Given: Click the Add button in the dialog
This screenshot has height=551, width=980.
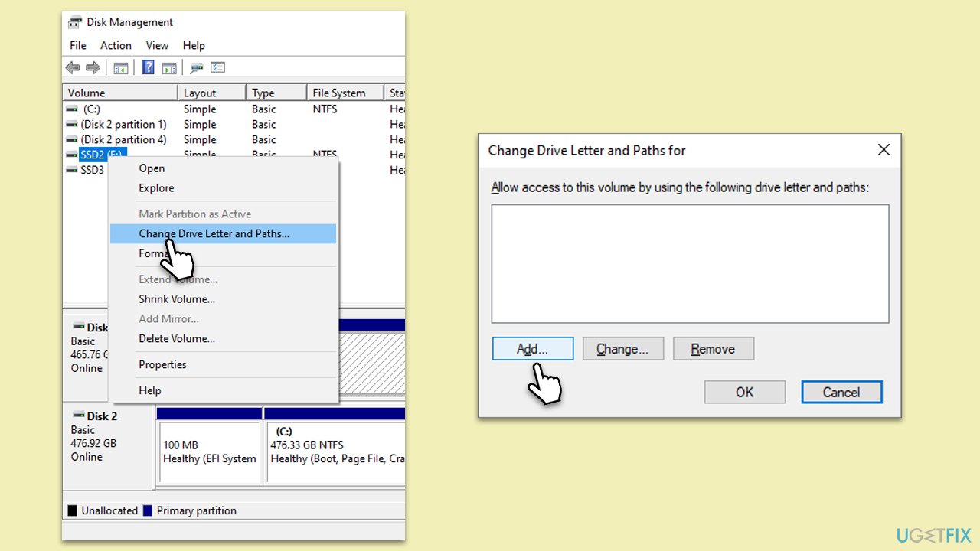Looking at the screenshot, I should click(x=532, y=348).
